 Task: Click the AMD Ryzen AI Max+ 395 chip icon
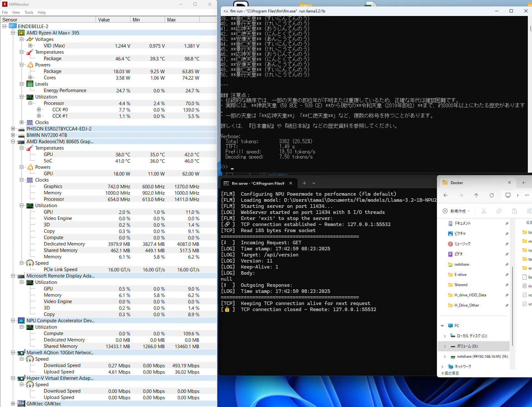click(21, 33)
